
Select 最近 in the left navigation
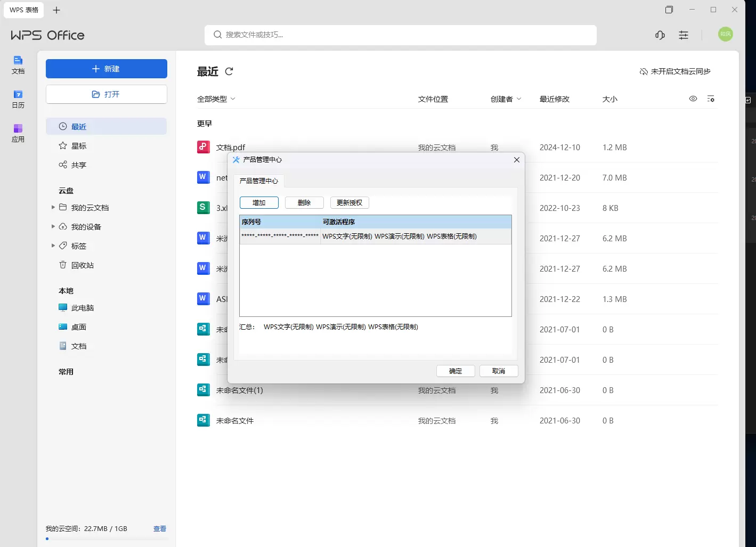coord(106,126)
